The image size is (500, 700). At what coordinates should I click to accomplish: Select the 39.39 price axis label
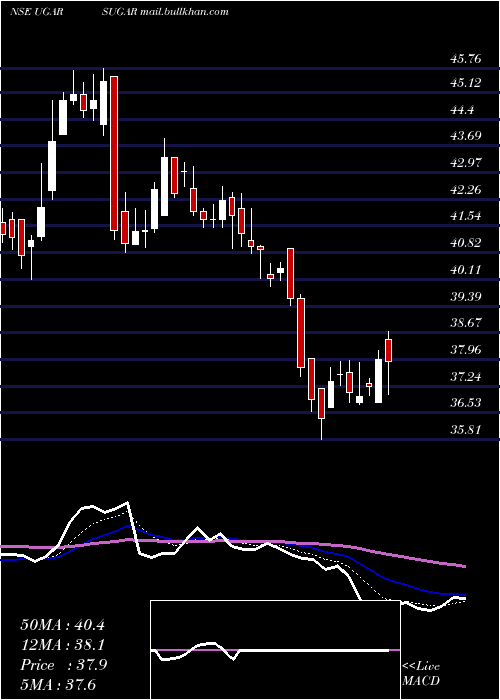[466, 296]
